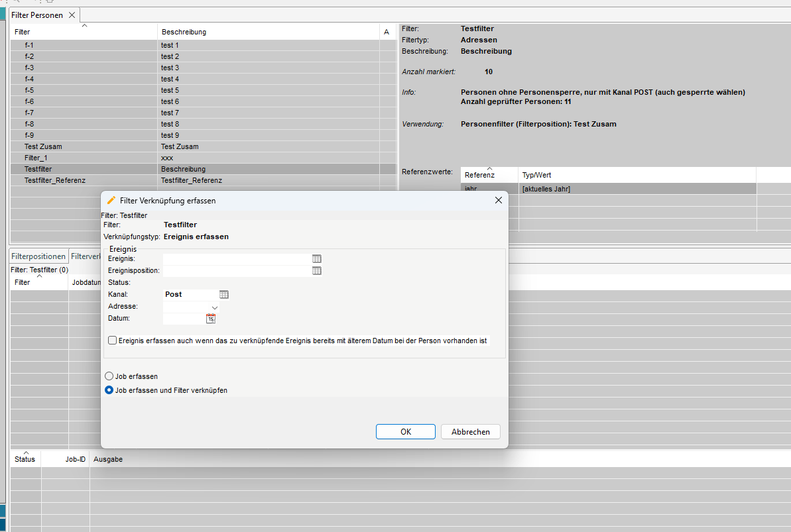
Task: Open the Kanal lookup table icon
Action: click(224, 295)
